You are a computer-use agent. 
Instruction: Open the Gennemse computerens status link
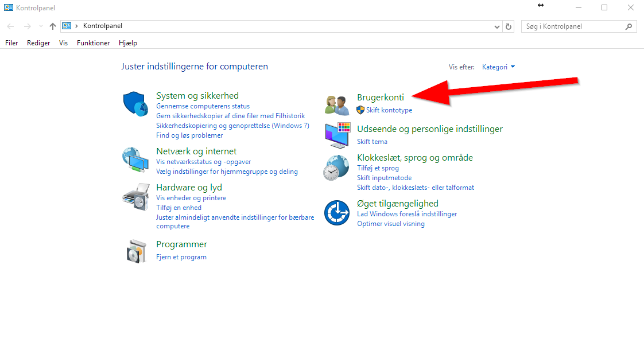pyautogui.click(x=203, y=106)
